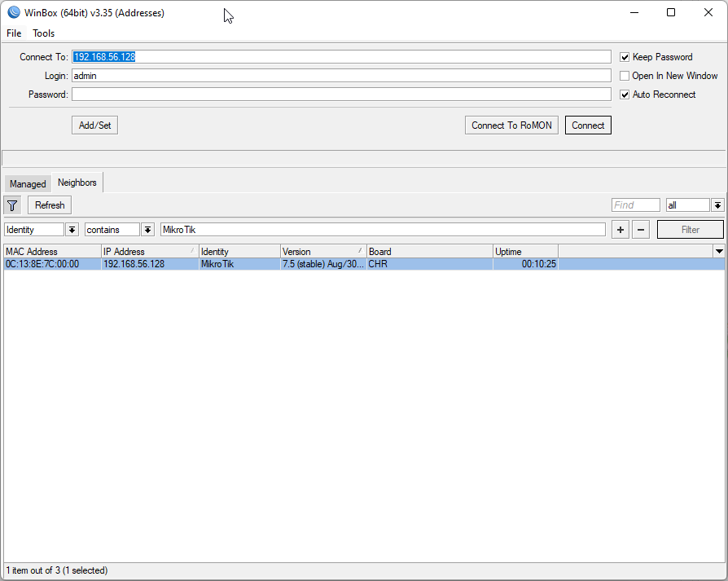This screenshot has width=728, height=581.
Task: Click the plus icon to add filter rule
Action: click(620, 229)
